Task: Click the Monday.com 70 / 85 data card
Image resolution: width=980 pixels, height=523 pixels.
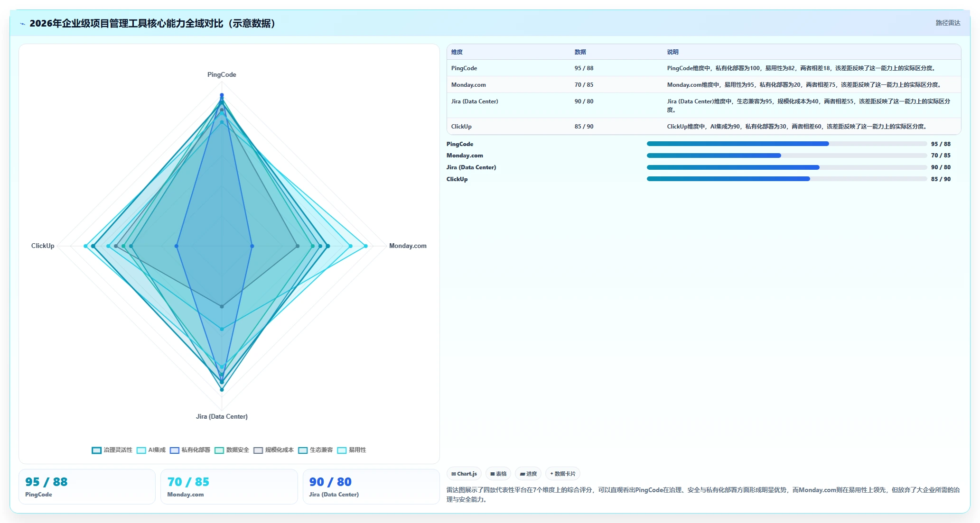Action: 229,486
